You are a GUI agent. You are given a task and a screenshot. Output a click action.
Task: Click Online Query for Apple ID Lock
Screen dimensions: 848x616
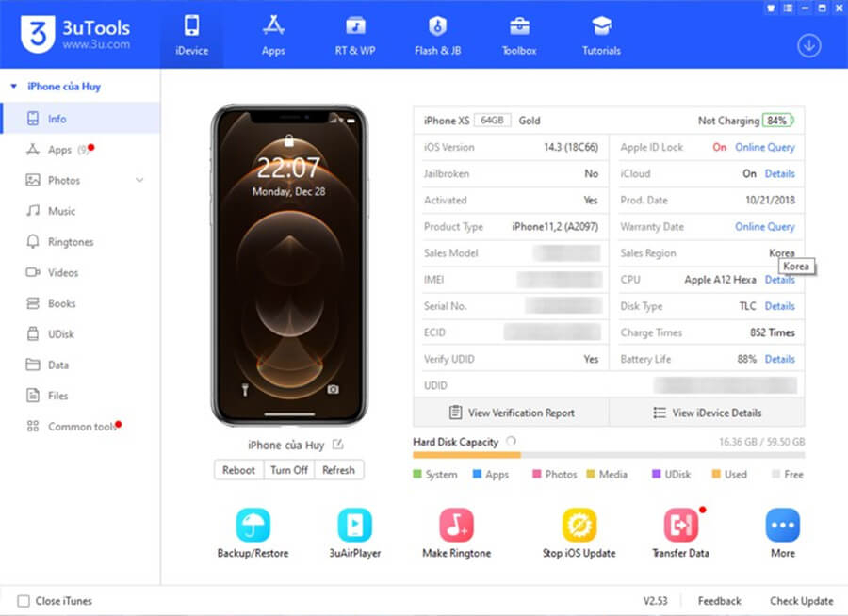[765, 147]
